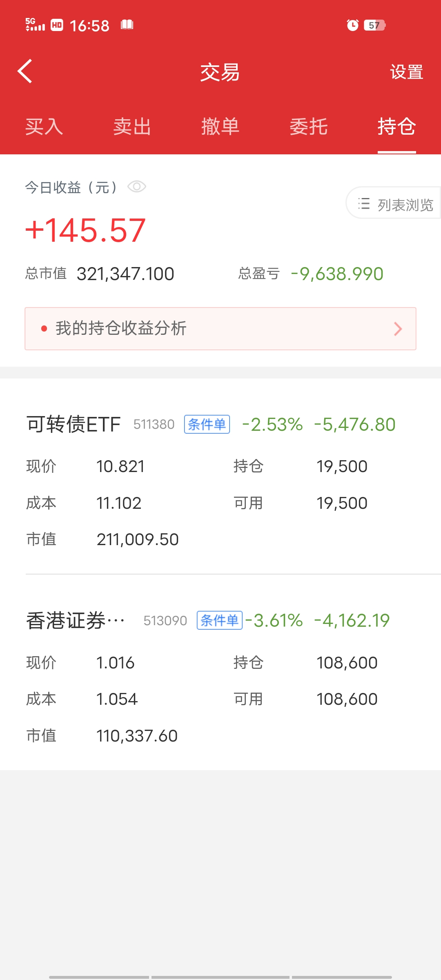Tap the book icon in status bar
Viewport: 441px width, 980px height.
point(127,25)
